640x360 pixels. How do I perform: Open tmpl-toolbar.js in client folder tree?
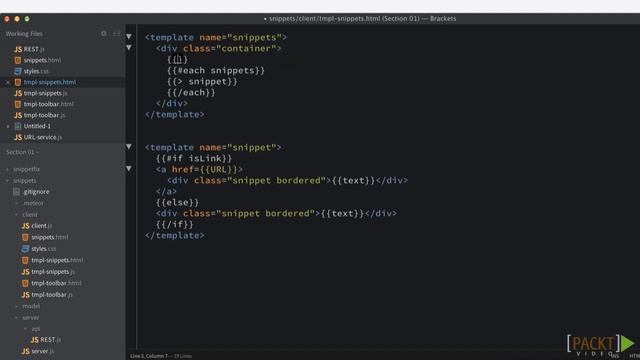click(52, 294)
